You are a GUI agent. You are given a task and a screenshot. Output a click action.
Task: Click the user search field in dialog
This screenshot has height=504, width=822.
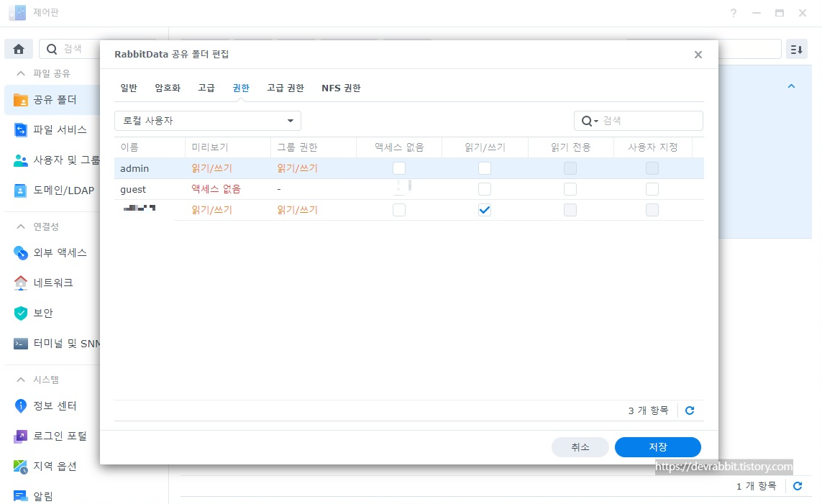pos(639,121)
